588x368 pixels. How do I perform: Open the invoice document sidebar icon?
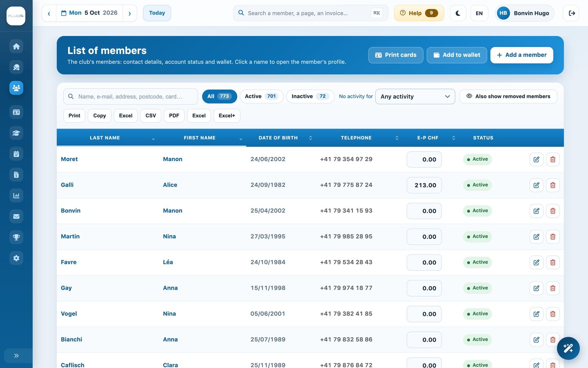click(x=16, y=175)
